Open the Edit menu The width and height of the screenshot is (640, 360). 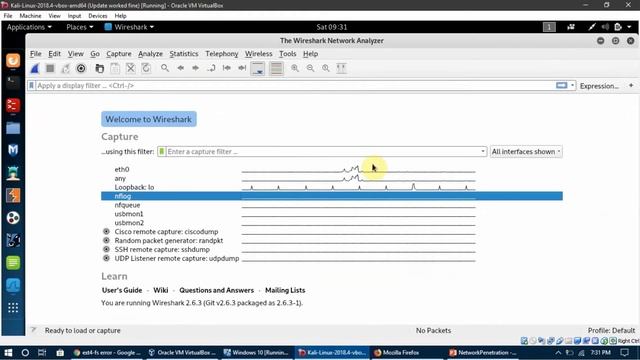point(54,54)
